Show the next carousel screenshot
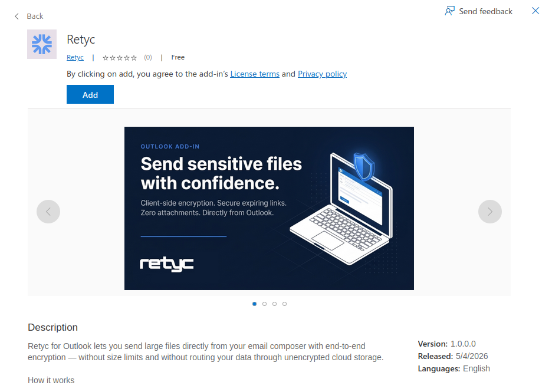552x392 pixels. [x=489, y=212]
